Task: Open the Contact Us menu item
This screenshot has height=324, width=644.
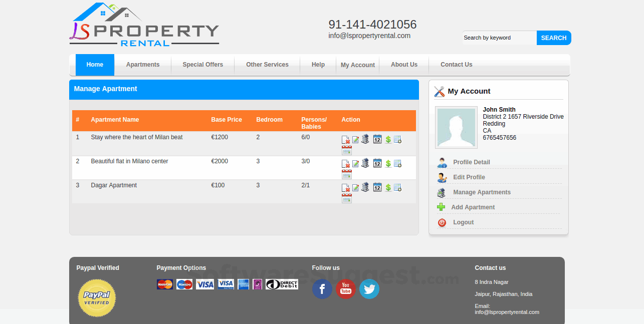Action: point(457,65)
